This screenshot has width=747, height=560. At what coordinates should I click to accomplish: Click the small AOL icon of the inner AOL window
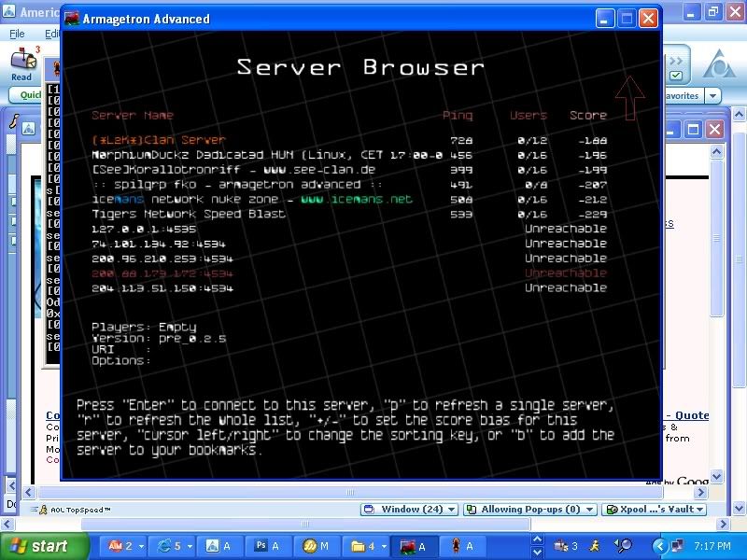pos(29,129)
